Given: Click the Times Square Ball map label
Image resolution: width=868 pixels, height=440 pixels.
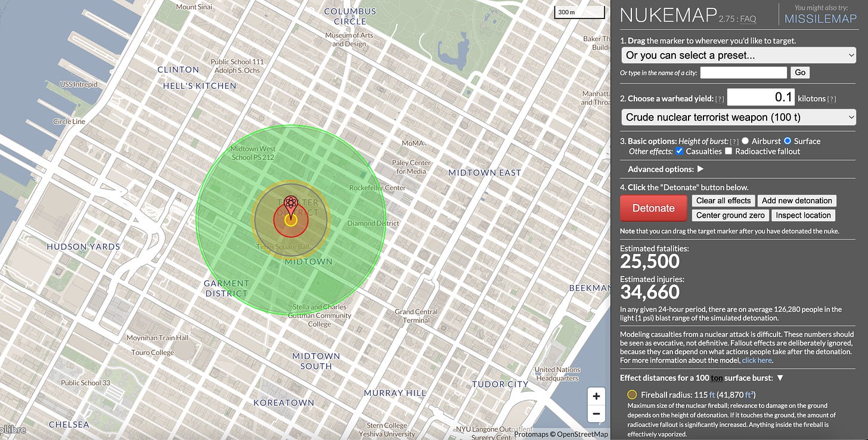Looking at the screenshot, I should pyautogui.click(x=283, y=247).
